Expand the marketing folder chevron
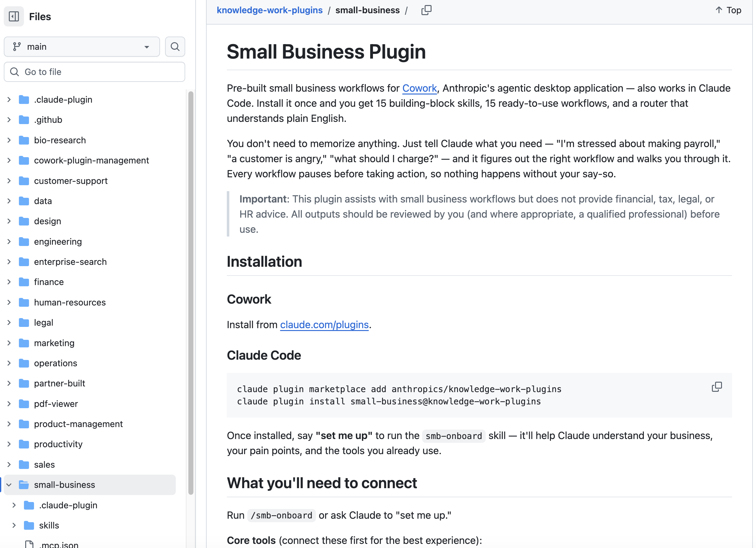Viewport: 756px width, 548px height. click(x=9, y=343)
